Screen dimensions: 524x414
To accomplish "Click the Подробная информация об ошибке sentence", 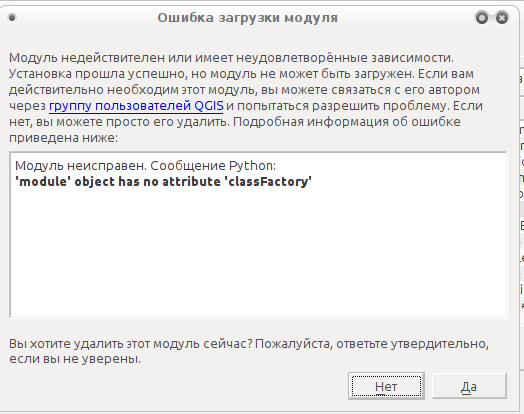I will [347, 122].
